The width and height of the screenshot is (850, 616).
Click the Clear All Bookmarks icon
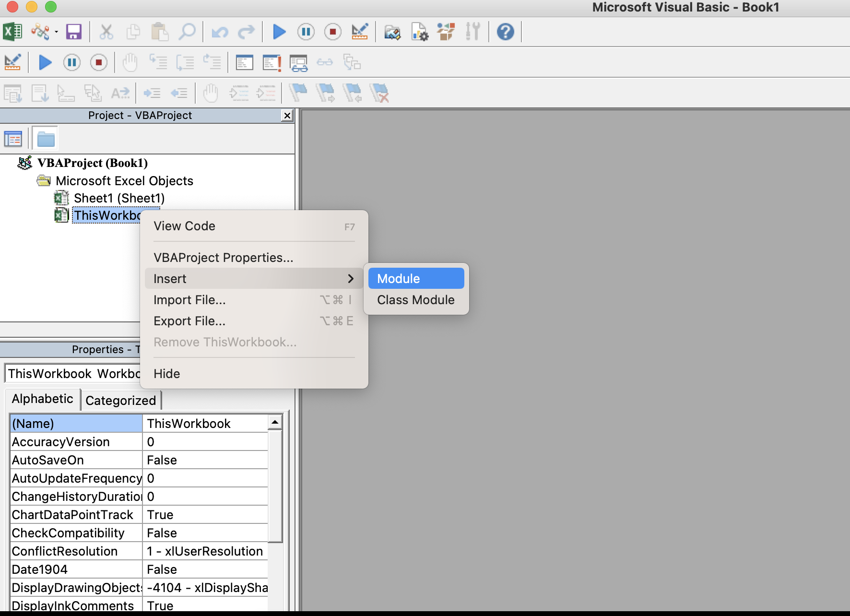tap(379, 93)
